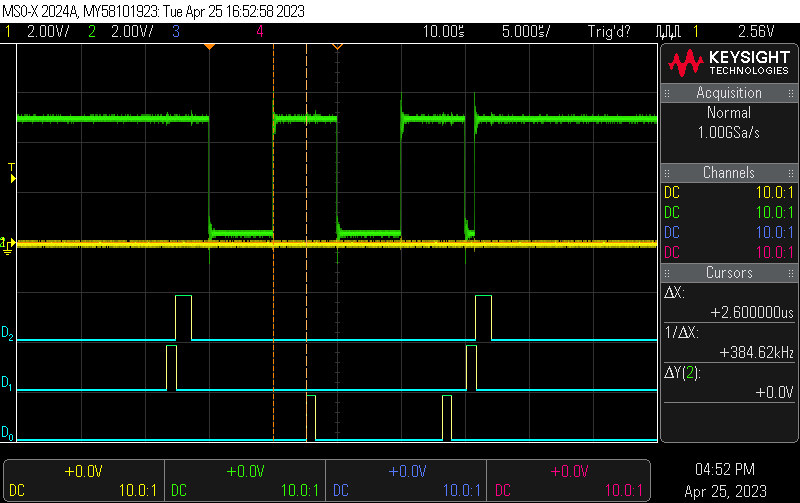Image resolution: width=800 pixels, height=503 pixels.
Task: Click the yellow DC 10.0:1 channels row
Action: [729, 192]
